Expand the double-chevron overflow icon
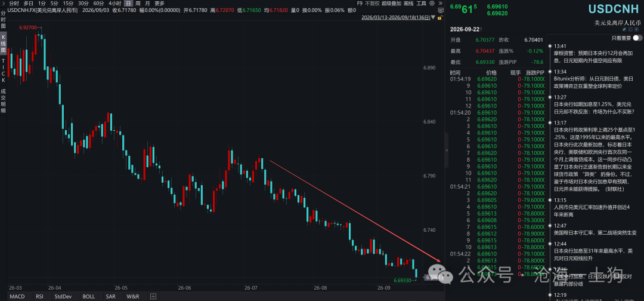 click(x=440, y=3)
